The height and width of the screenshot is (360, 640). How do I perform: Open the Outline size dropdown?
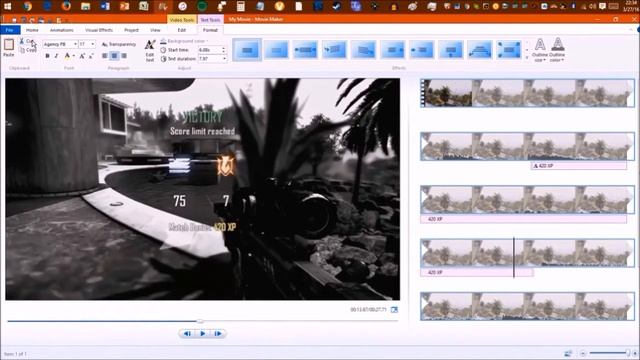click(540, 50)
